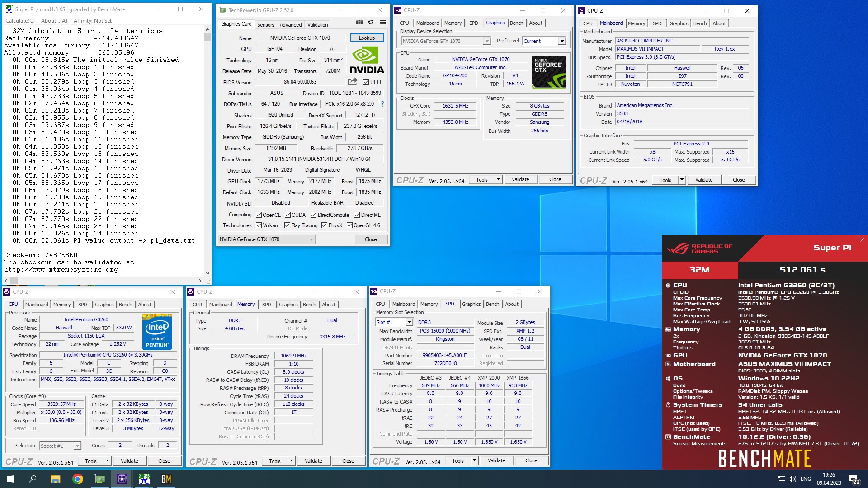This screenshot has width=868, height=488.
Task: Open the Display Device Selection dropdown
Action: 446,41
